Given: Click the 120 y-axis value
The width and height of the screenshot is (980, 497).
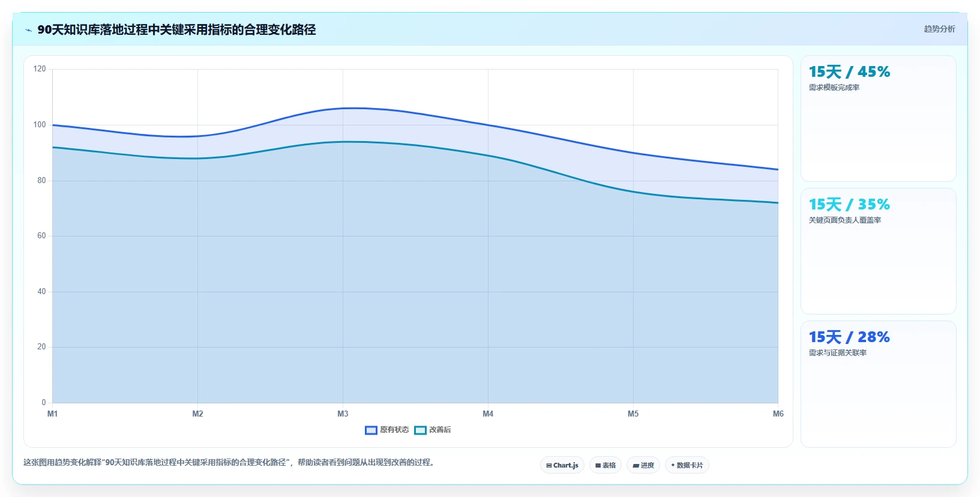Looking at the screenshot, I should [40, 69].
